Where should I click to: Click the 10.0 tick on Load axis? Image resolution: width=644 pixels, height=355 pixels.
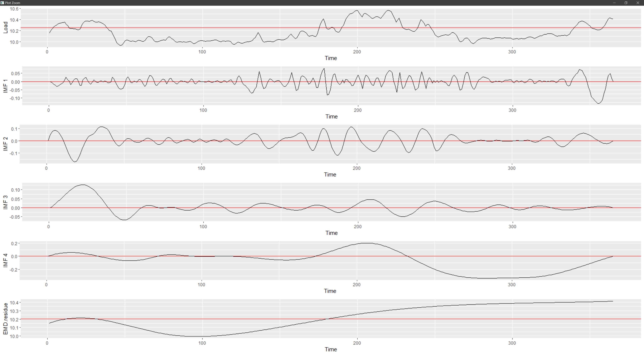coord(14,42)
